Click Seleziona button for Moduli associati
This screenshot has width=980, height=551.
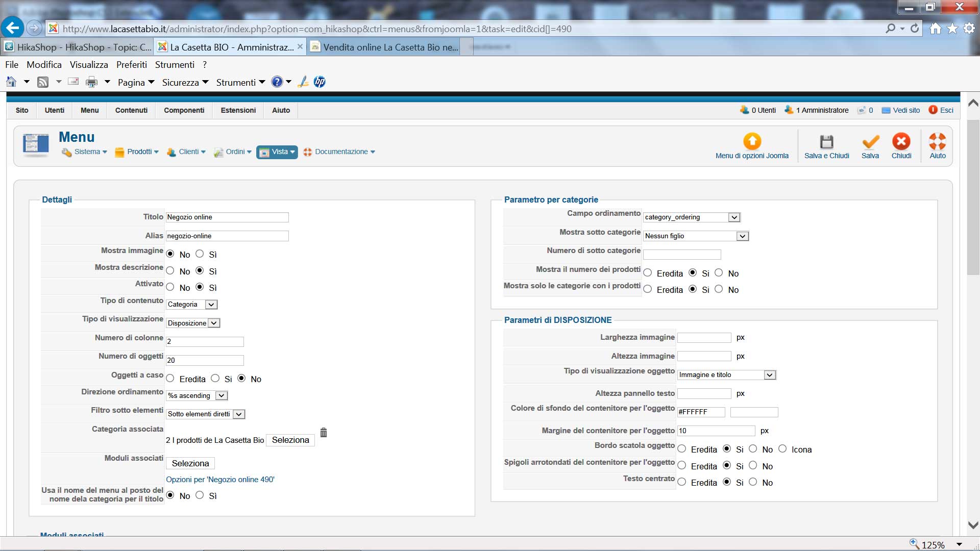click(x=190, y=463)
